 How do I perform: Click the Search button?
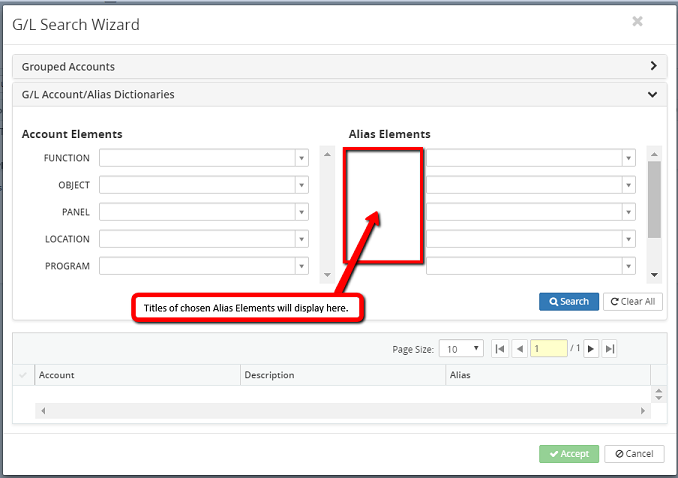click(x=568, y=301)
